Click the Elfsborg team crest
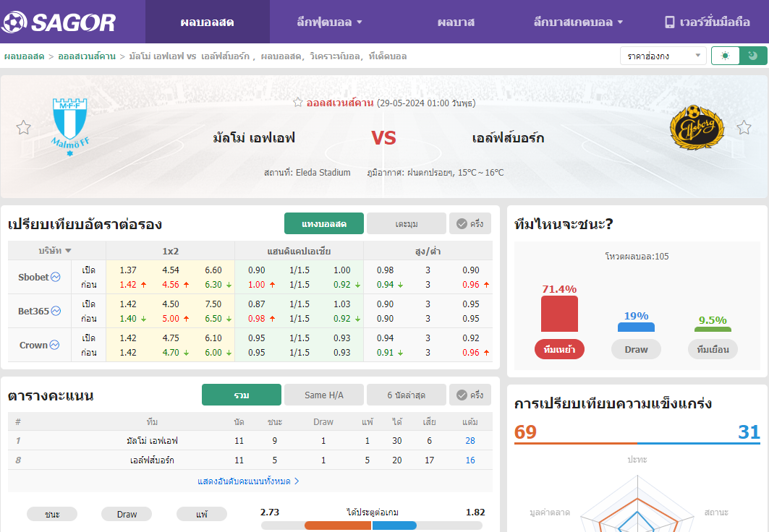The width and height of the screenshot is (769, 532). pos(697,127)
